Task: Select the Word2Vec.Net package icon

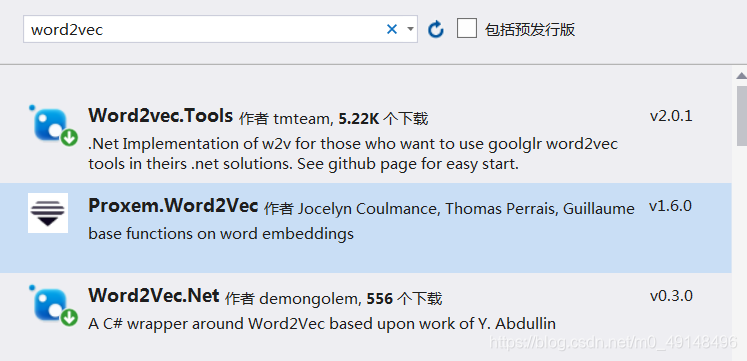Action: coord(54,306)
